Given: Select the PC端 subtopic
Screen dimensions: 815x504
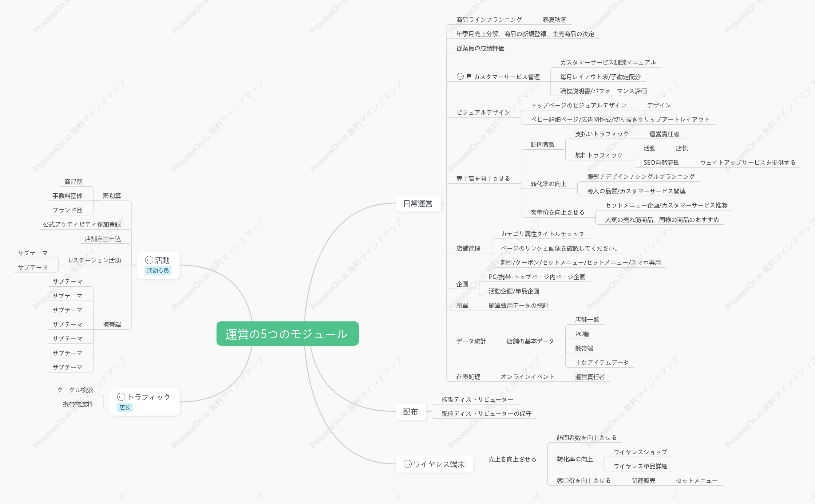Looking at the screenshot, I should coord(582,334).
